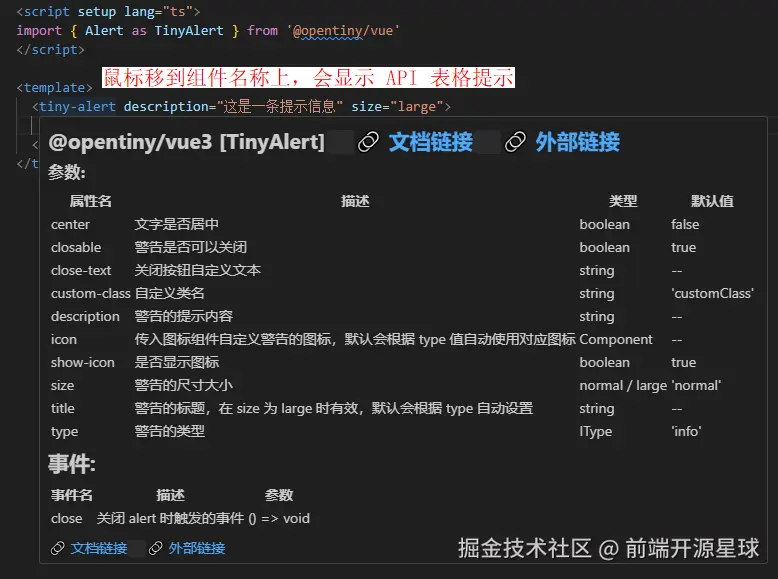The height and width of the screenshot is (579, 778).
Task: Click the 文字是否居中 description cell
Action: (x=176, y=224)
